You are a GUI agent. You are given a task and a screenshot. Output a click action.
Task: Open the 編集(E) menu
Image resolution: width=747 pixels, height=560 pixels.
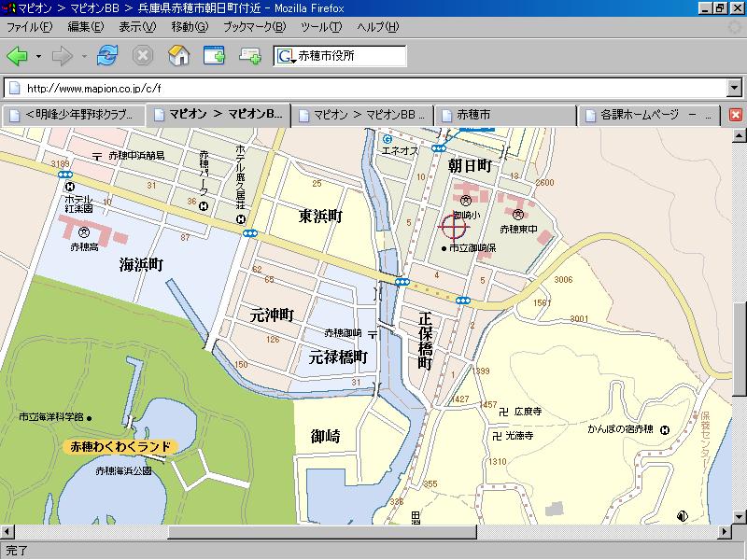point(86,27)
